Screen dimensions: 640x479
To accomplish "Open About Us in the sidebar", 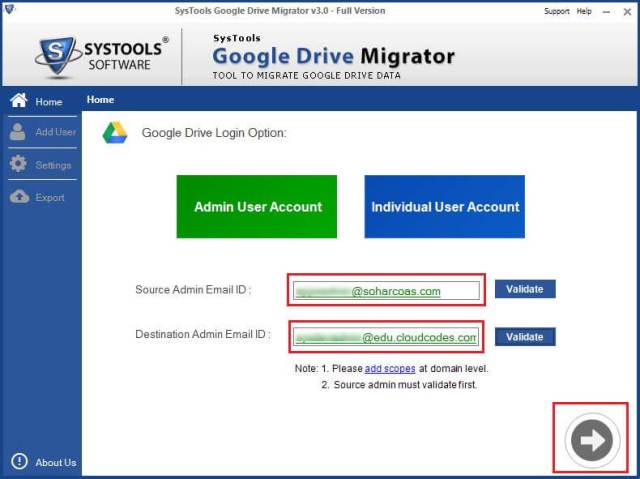I will click(43, 462).
